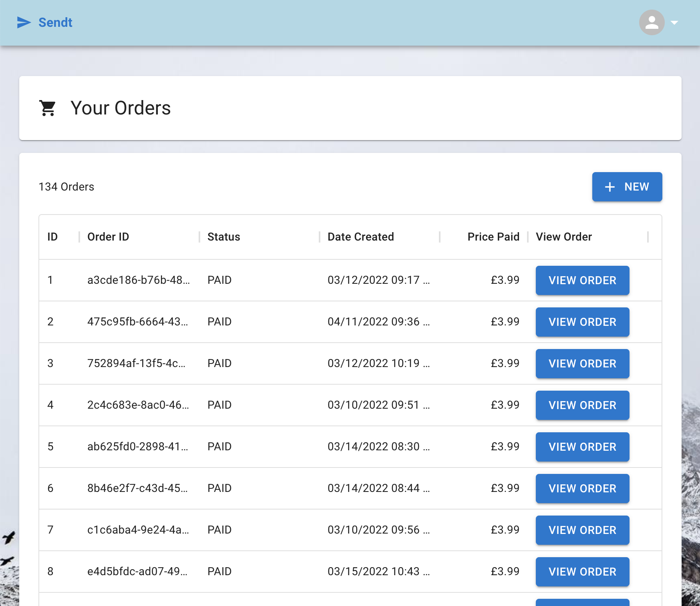Select the order ID cell a3cde186-b76b-48
The width and height of the screenshot is (700, 606).
click(x=138, y=280)
